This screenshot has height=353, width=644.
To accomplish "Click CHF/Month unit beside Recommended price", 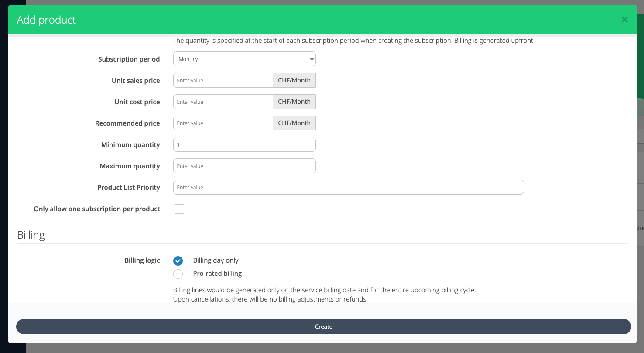I will click(294, 123).
